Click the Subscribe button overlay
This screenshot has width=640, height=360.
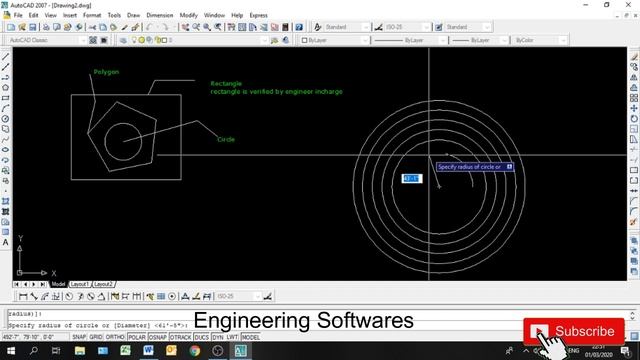[x=574, y=331]
